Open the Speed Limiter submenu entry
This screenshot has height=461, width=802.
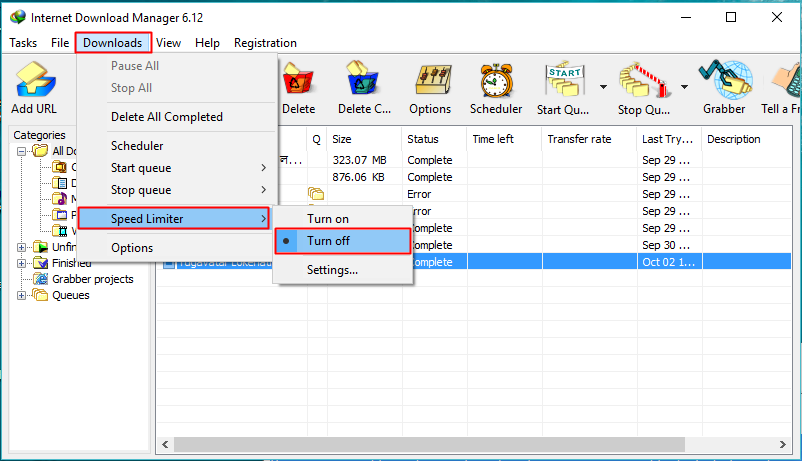click(x=174, y=218)
